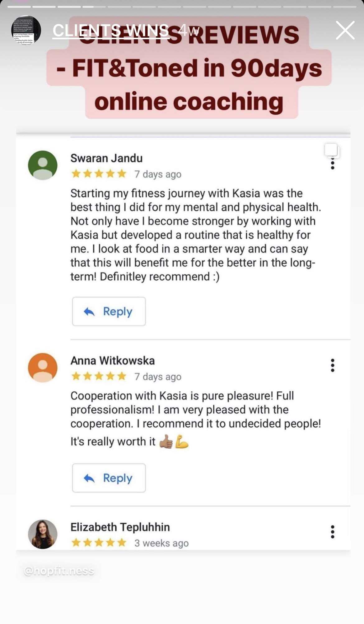Jump to the first story progress segment
The image size is (364, 624).
point(19,7)
